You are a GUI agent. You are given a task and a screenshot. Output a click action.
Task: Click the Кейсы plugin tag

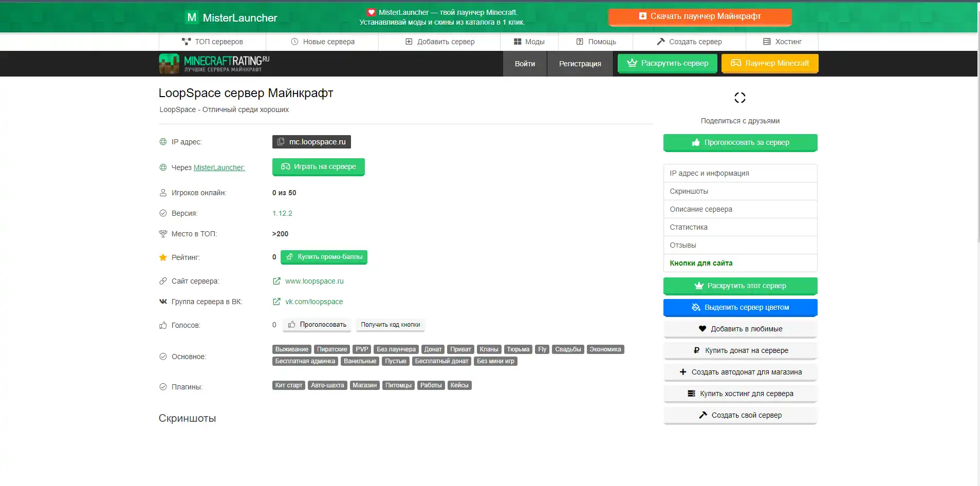coord(459,385)
